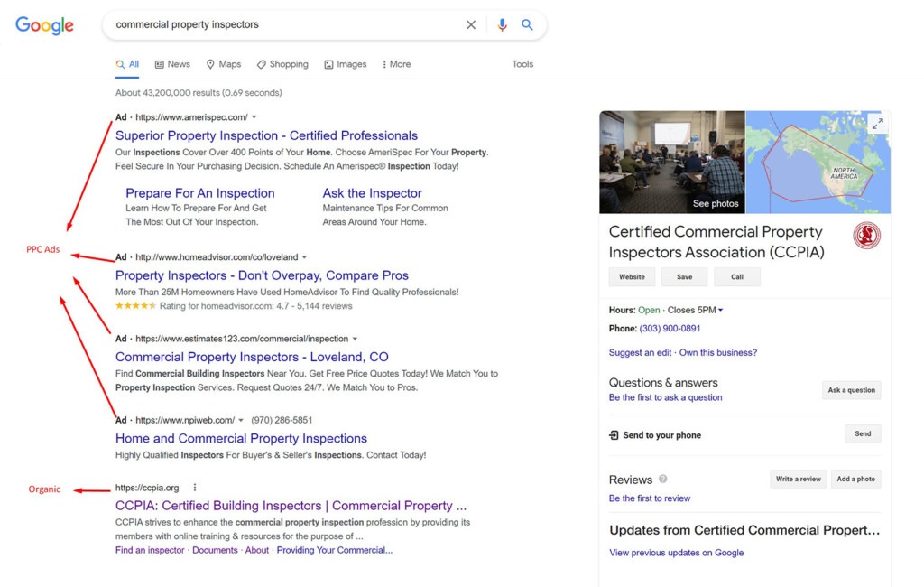
Task: Start voice search with microphone icon
Action: click(502, 24)
